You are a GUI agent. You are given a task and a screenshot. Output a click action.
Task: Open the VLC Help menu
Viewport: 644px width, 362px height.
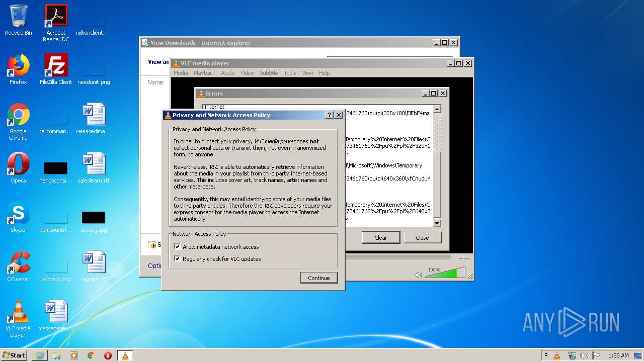coord(325,73)
